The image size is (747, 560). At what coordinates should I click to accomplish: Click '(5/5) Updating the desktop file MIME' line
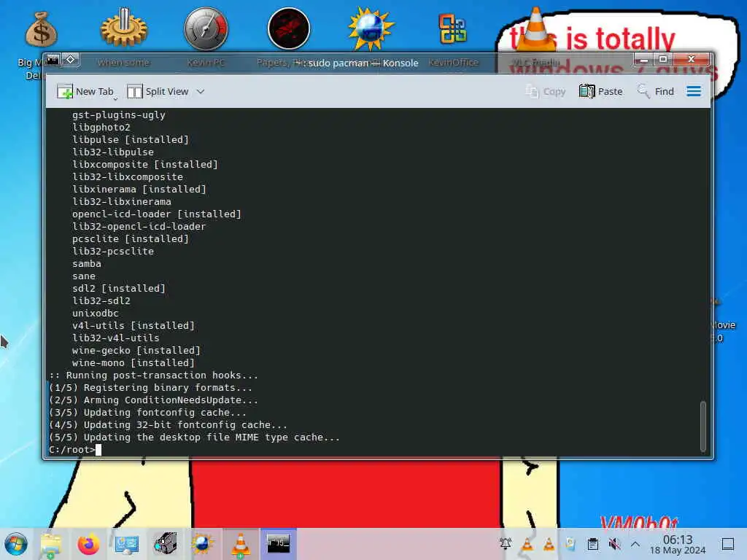194,437
